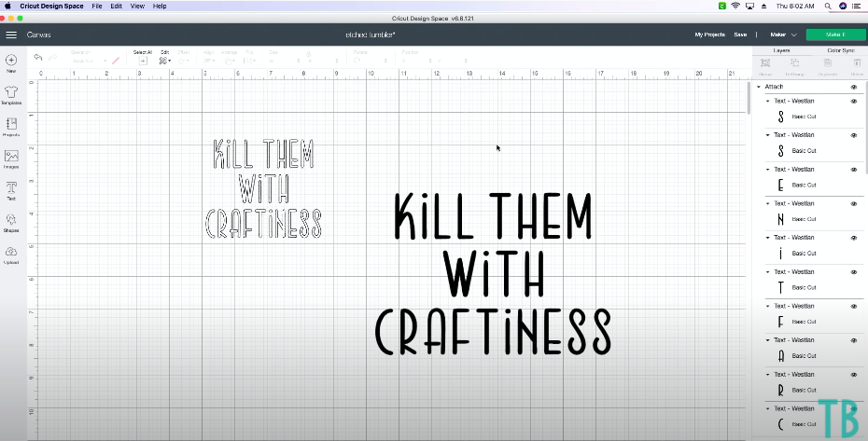Hide the letter A text layer
The width and height of the screenshot is (868, 441).
854,340
